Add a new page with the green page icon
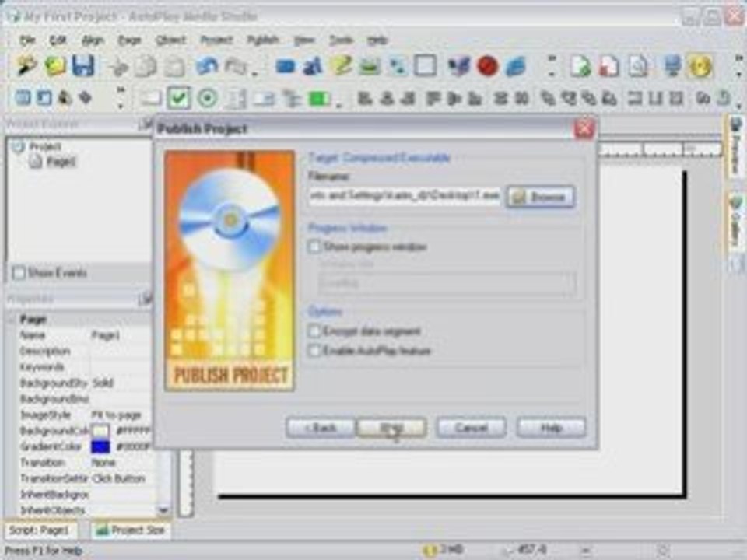The height and width of the screenshot is (560, 747). coord(580,65)
